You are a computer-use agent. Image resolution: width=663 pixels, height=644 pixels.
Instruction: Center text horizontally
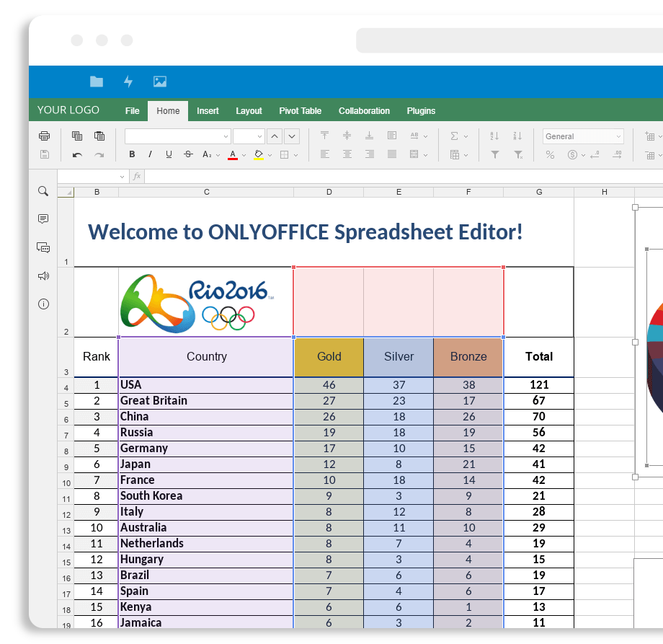click(x=347, y=154)
